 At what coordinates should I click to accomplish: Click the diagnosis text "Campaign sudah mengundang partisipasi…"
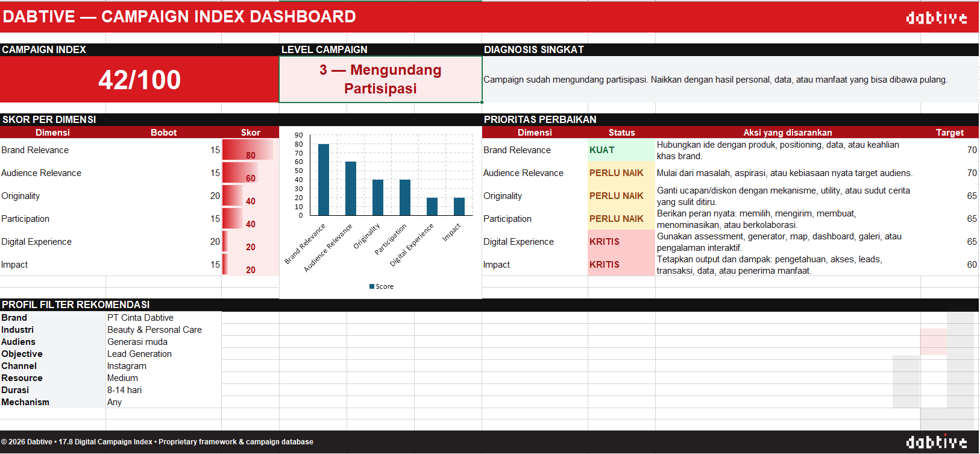point(715,80)
